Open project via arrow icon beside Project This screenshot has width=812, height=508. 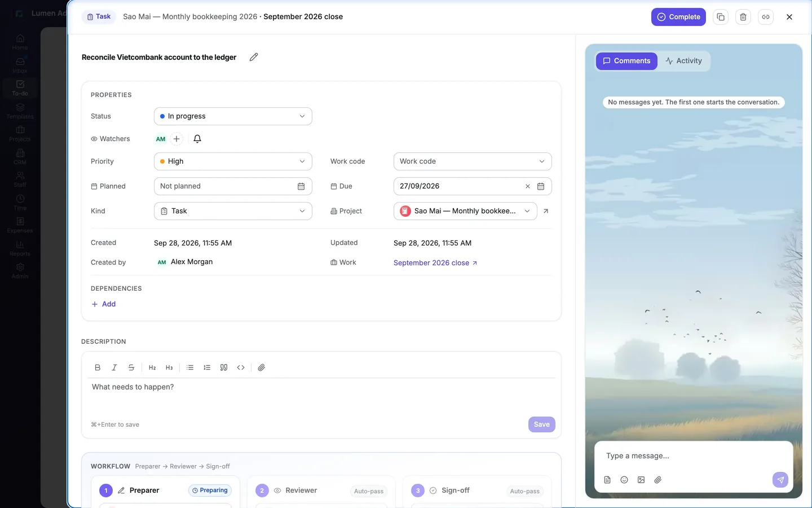pos(546,211)
